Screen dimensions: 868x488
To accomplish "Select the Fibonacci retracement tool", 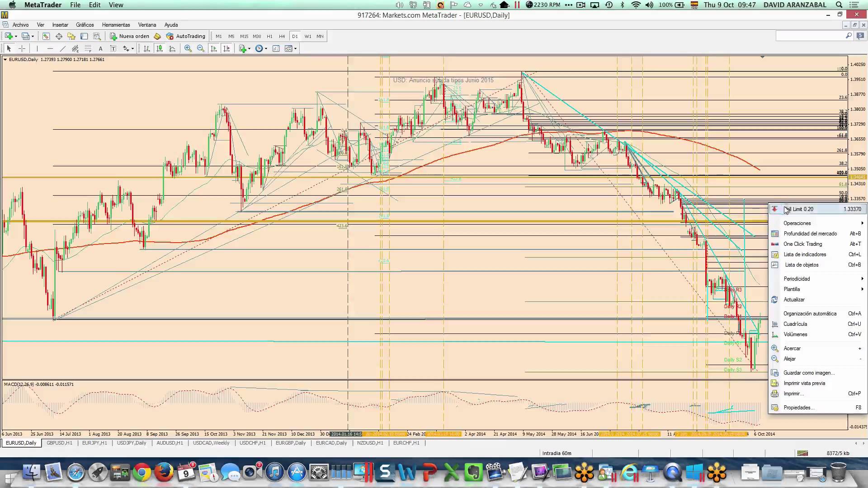I will pyautogui.click(x=88, y=48).
